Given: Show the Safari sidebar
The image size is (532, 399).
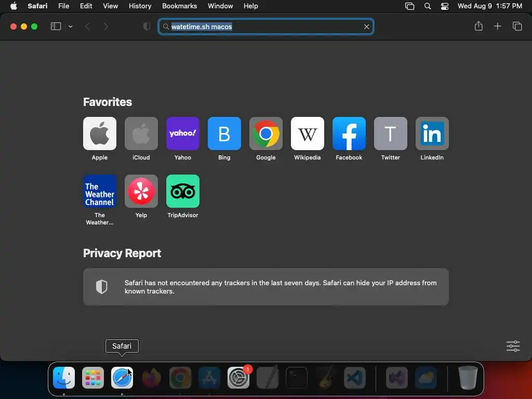Looking at the screenshot, I should pyautogui.click(x=56, y=26).
